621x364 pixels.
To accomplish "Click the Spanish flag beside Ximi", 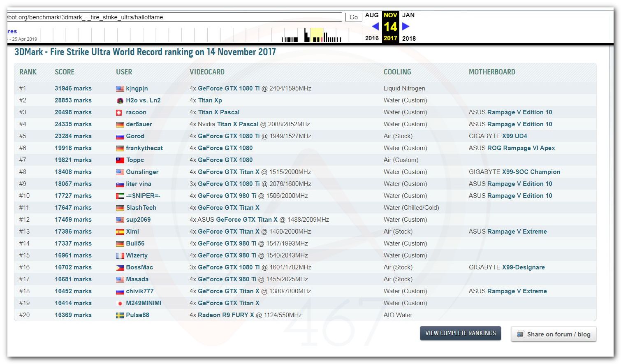I will point(120,232).
